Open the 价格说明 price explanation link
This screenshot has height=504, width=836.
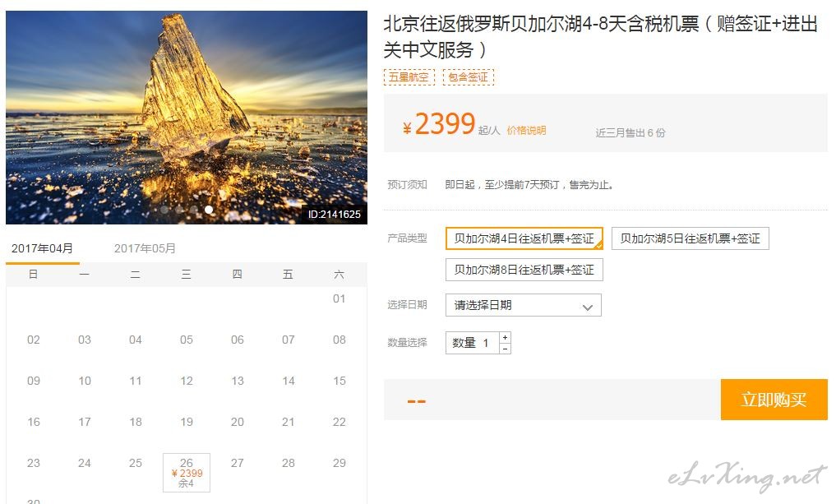[526, 131]
